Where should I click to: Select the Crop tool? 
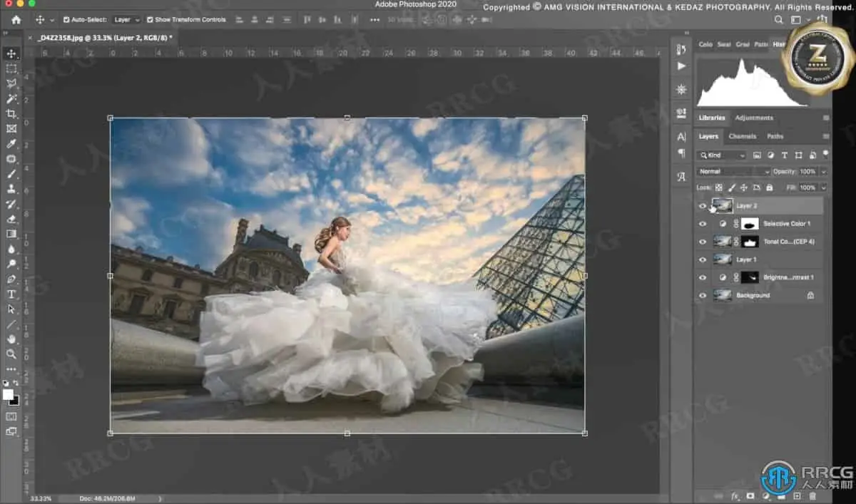[11, 114]
